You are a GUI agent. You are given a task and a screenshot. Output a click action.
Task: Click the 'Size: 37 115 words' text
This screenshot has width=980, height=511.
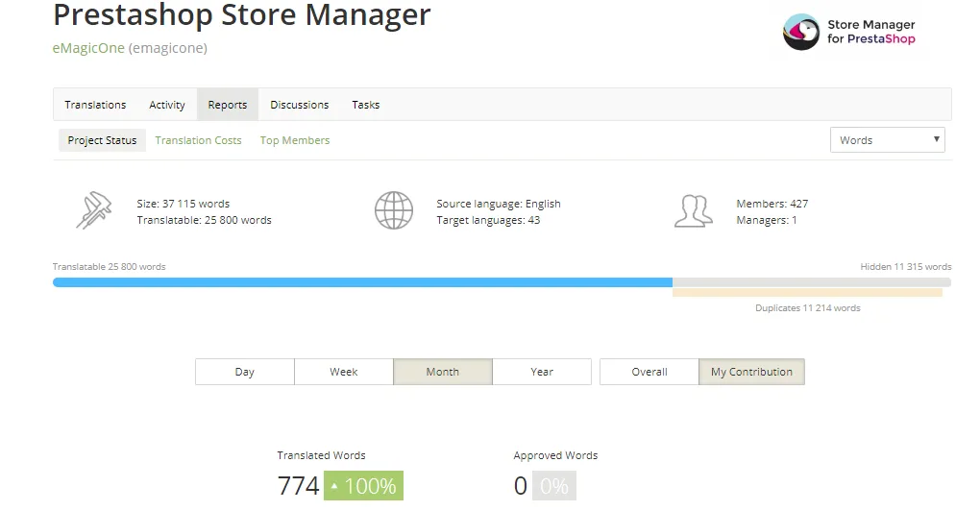coord(184,204)
